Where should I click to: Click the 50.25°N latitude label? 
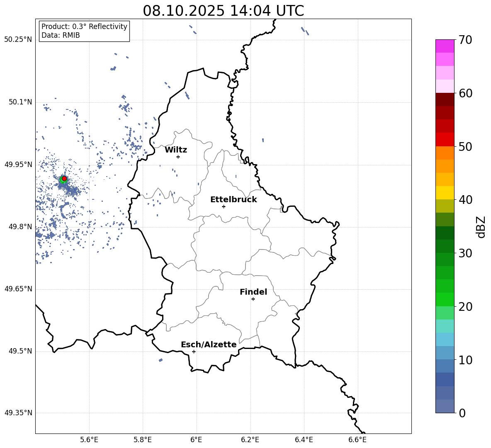coord(18,40)
